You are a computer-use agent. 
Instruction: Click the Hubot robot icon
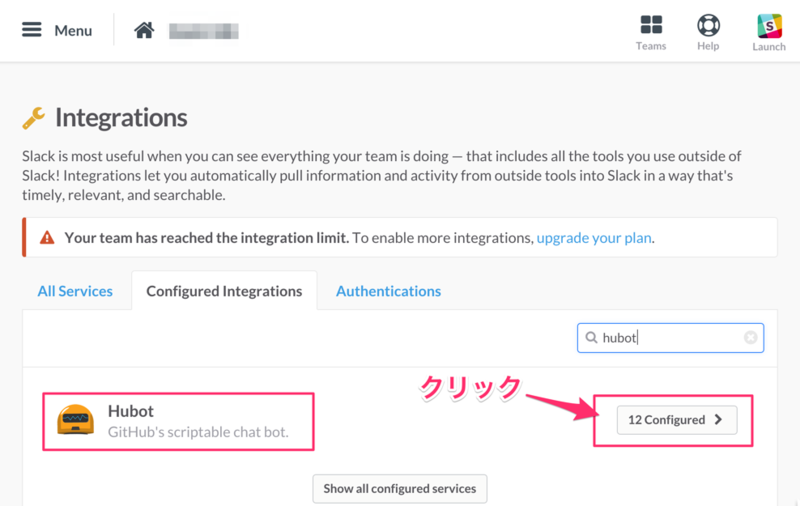(76, 420)
